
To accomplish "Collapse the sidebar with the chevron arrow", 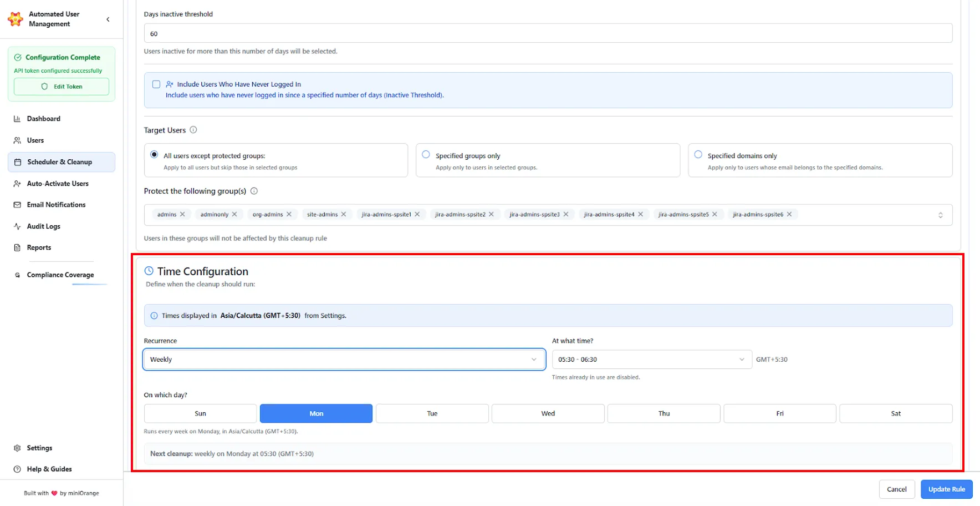I will point(108,19).
